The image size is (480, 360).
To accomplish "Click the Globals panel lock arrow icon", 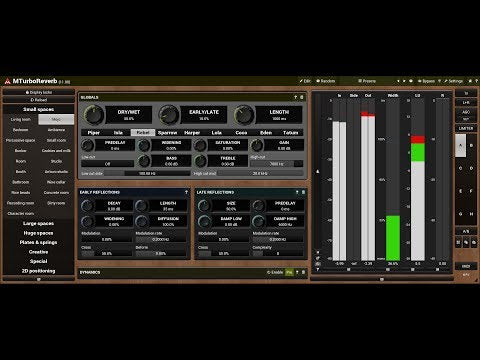I will pyautogui.click(x=296, y=97).
